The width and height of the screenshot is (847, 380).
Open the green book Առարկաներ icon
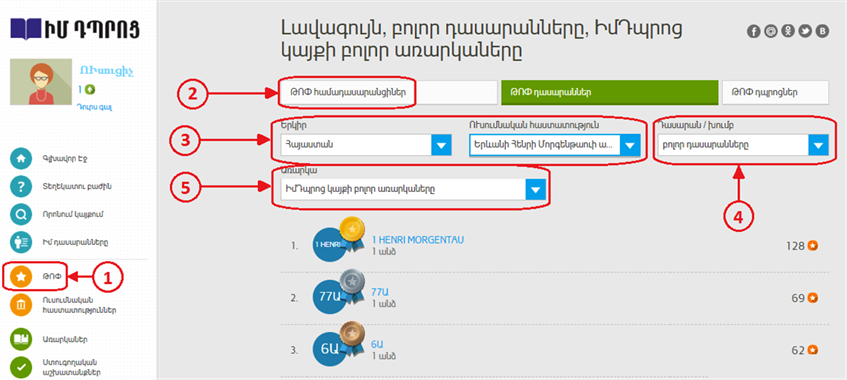[21, 340]
